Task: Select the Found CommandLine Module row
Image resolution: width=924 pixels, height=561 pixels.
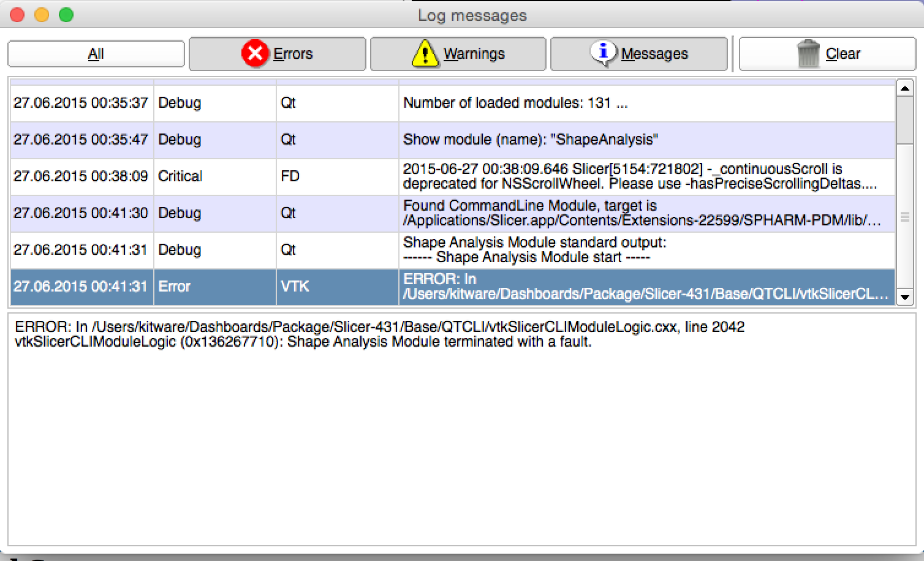Action: pyautogui.click(x=452, y=213)
